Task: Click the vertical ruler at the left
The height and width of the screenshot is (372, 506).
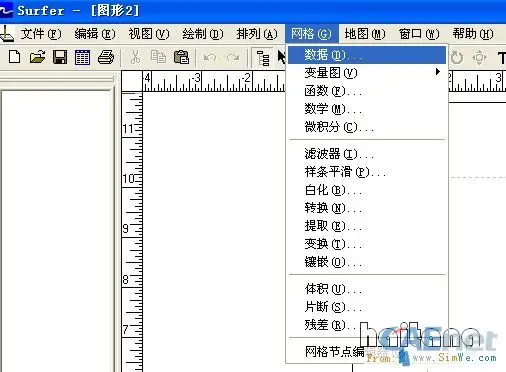Action: pyautogui.click(x=132, y=232)
